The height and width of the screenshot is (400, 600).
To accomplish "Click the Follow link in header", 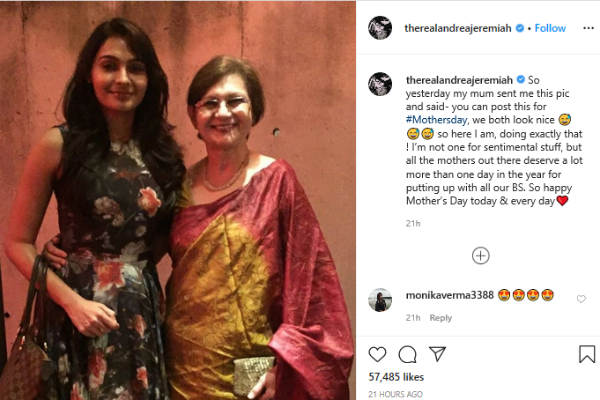I will 550,28.
